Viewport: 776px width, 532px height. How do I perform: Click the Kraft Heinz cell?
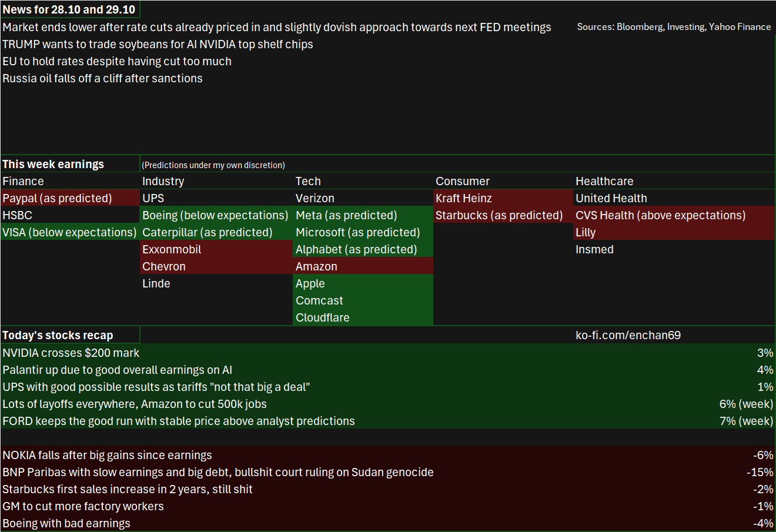point(503,198)
